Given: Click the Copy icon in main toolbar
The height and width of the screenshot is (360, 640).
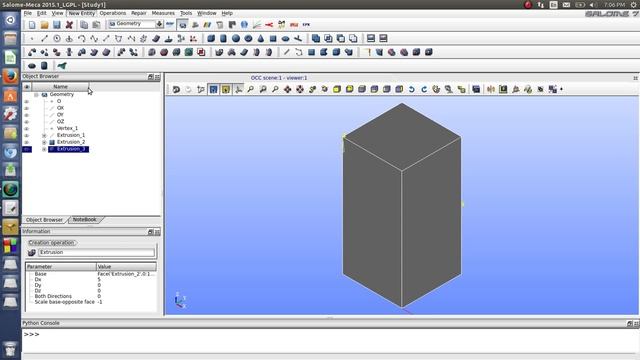Looking at the screenshot, I should point(84,24).
